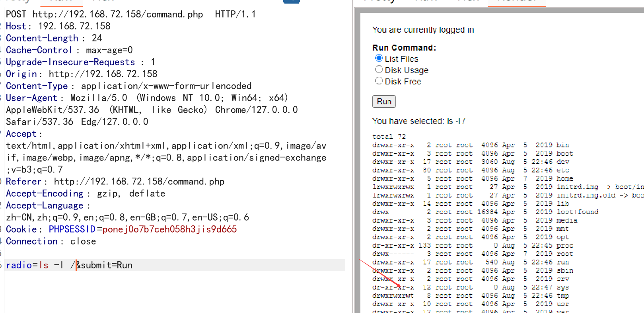Click 'You are currently logged in' text
This screenshot has height=313, width=644.
[x=423, y=30]
